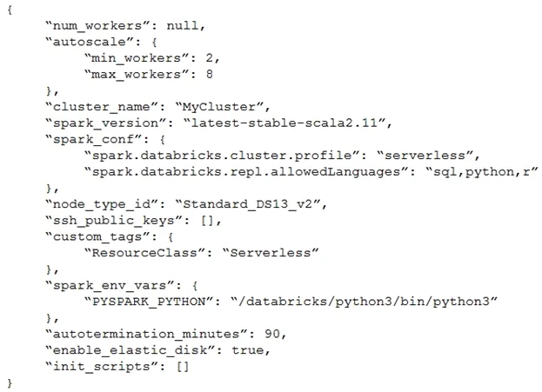Click the empty brackets after init_scripts

coord(183,367)
